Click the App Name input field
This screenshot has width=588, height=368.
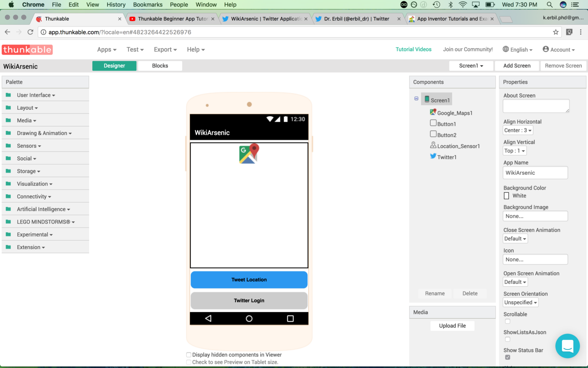(535, 173)
